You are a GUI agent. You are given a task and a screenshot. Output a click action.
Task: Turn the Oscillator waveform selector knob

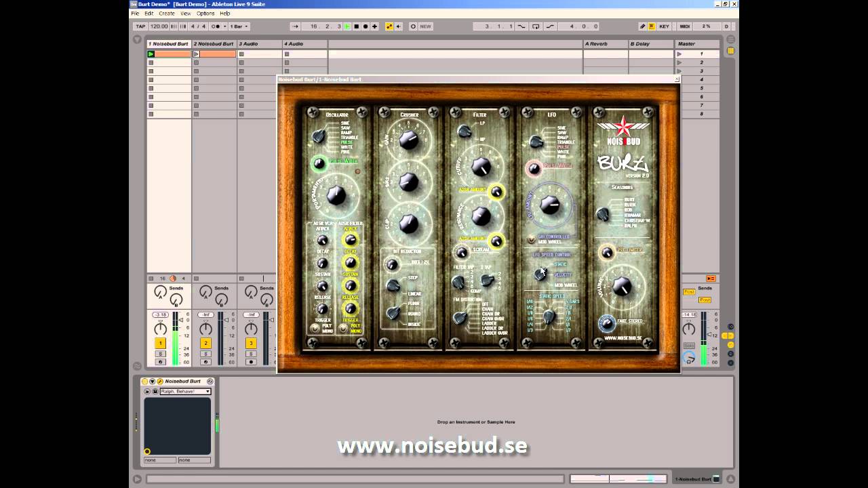318,136
